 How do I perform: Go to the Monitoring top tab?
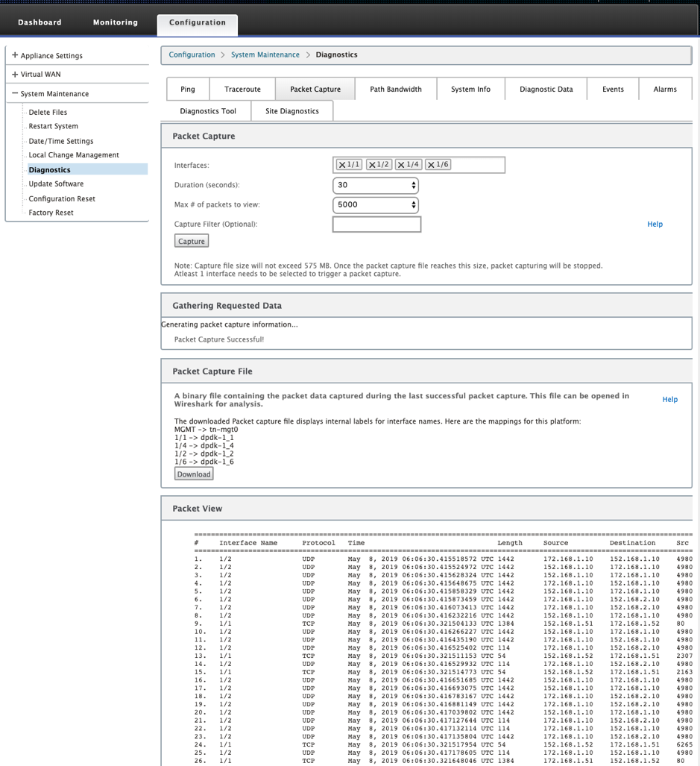click(116, 22)
